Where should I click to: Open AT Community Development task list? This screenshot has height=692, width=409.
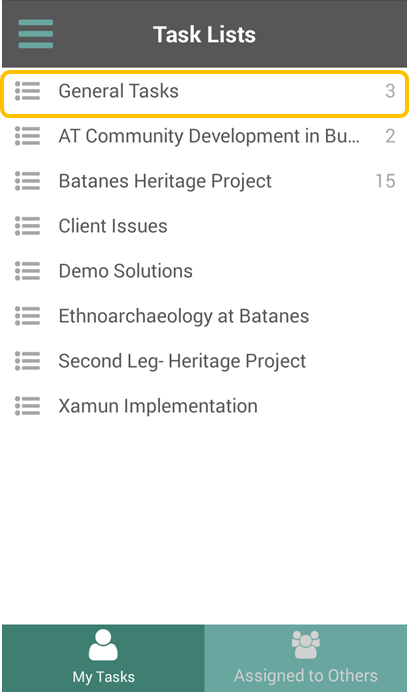point(204,136)
